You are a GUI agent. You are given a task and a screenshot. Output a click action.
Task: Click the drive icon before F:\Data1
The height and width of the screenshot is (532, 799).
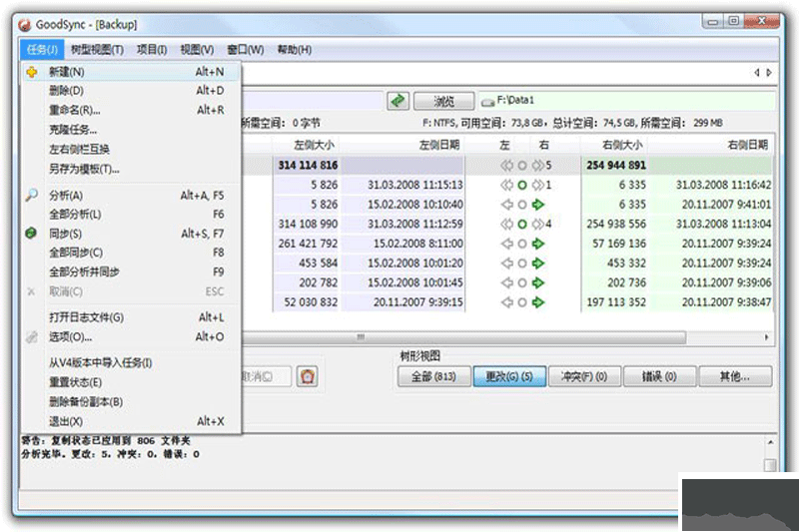487,101
